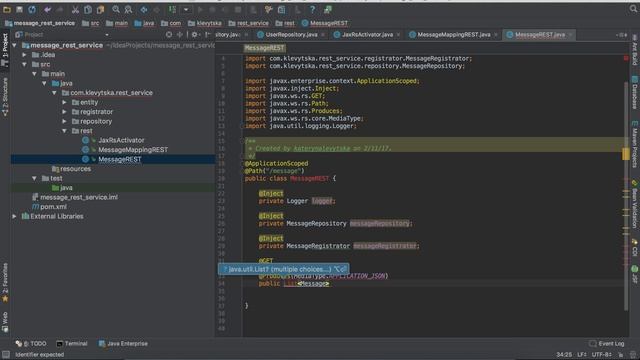
Task: Close the MessageMappingREST.java tab
Action: pos(496,35)
